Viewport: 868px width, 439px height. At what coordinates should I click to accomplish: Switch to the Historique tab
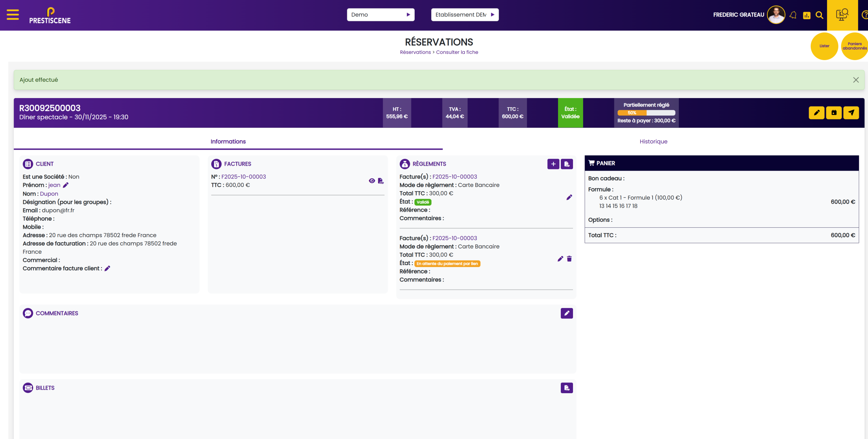pos(653,141)
